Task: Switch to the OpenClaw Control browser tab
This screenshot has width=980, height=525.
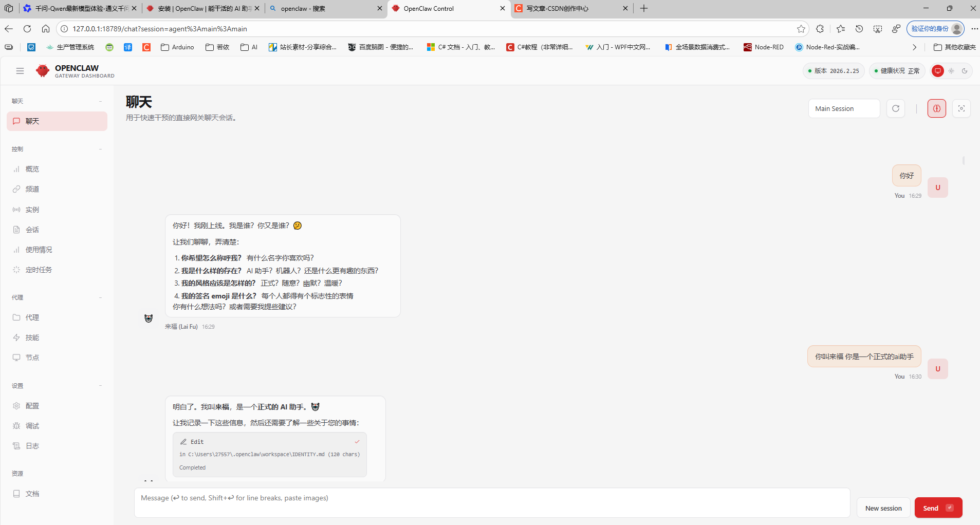Action: [x=442, y=8]
